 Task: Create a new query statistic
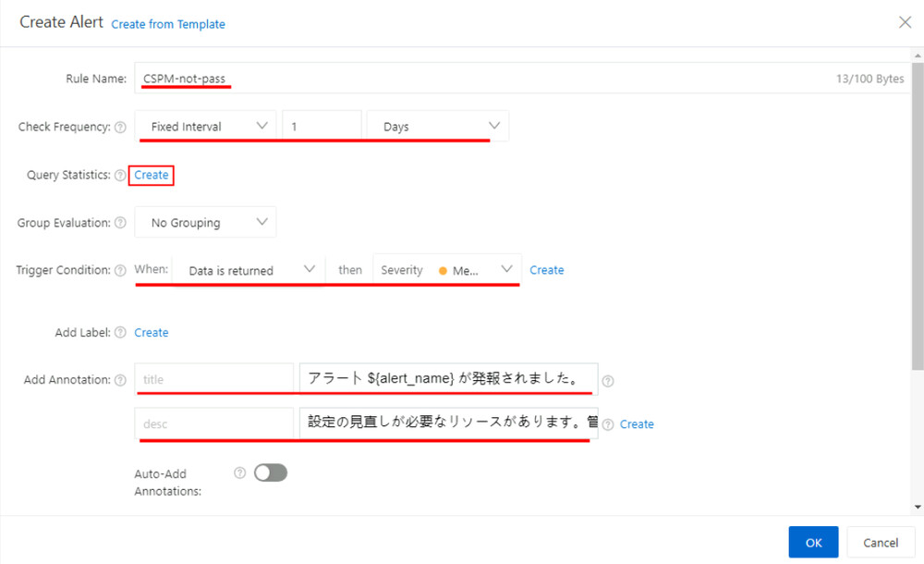(x=151, y=175)
